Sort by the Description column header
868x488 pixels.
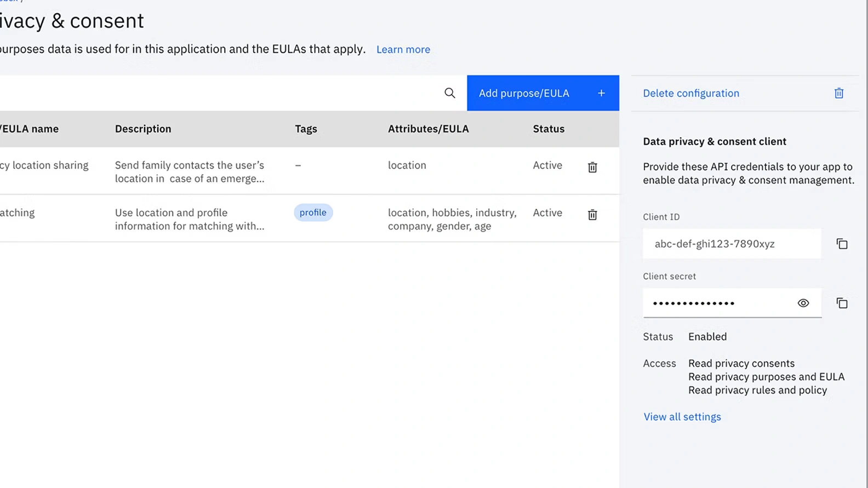(x=143, y=129)
